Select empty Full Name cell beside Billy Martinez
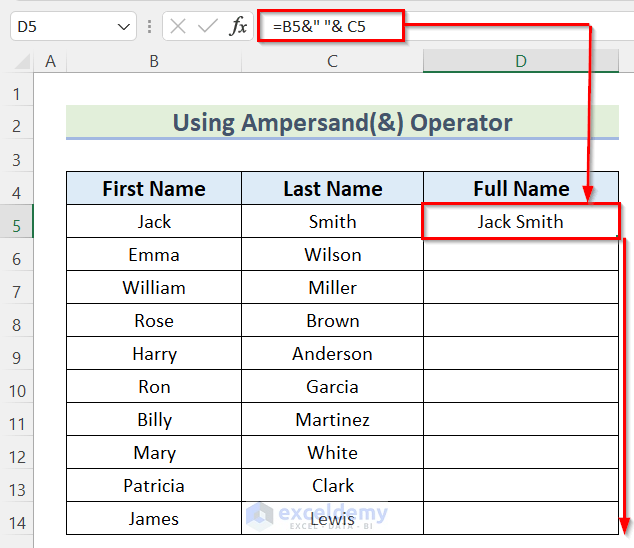This screenshot has height=548, width=634. point(521,419)
